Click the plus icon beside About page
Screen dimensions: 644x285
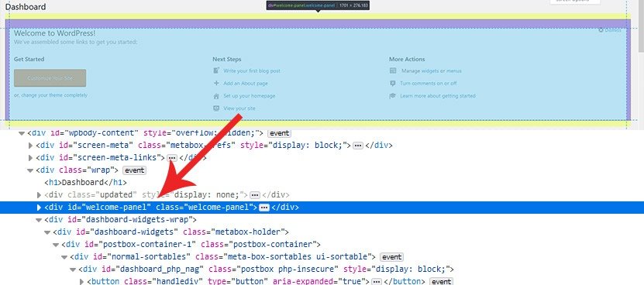216,84
